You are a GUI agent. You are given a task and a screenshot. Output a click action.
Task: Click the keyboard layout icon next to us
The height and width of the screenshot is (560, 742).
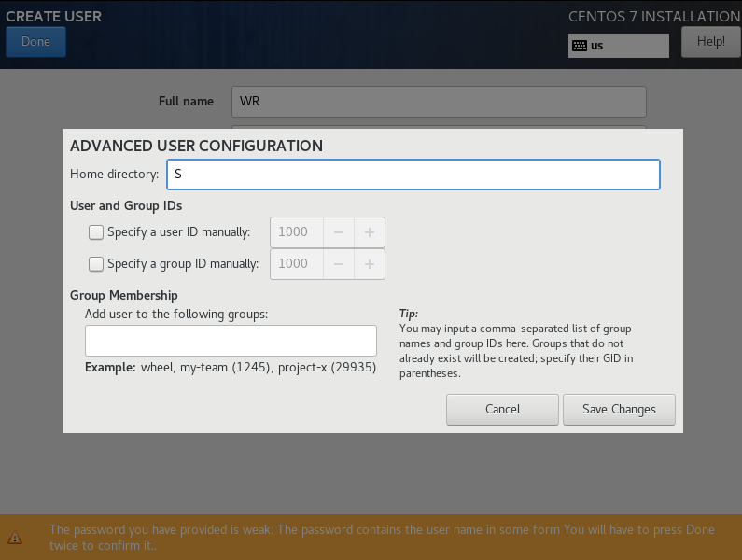580,46
